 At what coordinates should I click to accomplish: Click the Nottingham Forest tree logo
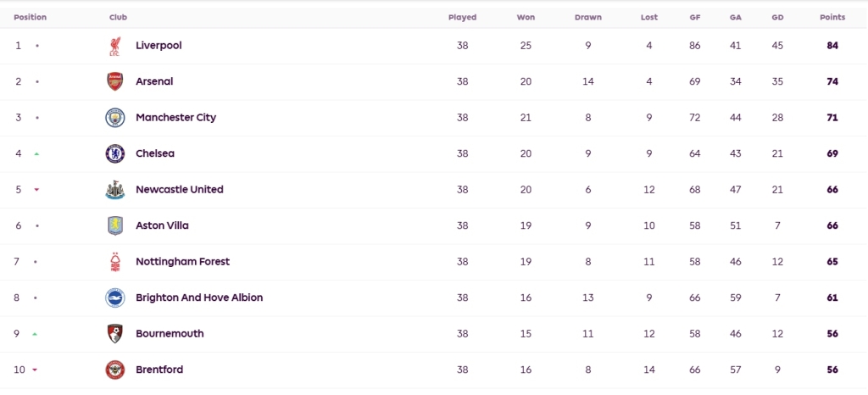(115, 262)
